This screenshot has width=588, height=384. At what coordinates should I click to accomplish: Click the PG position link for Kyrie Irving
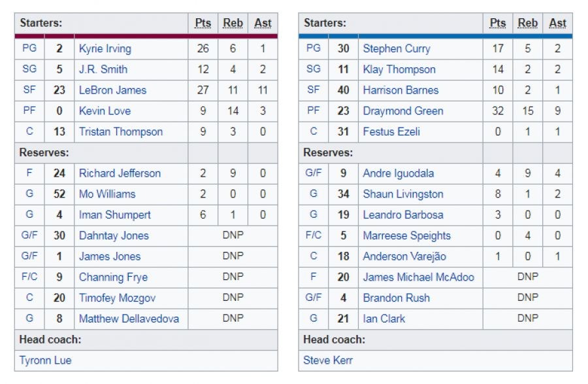pyautogui.click(x=29, y=48)
